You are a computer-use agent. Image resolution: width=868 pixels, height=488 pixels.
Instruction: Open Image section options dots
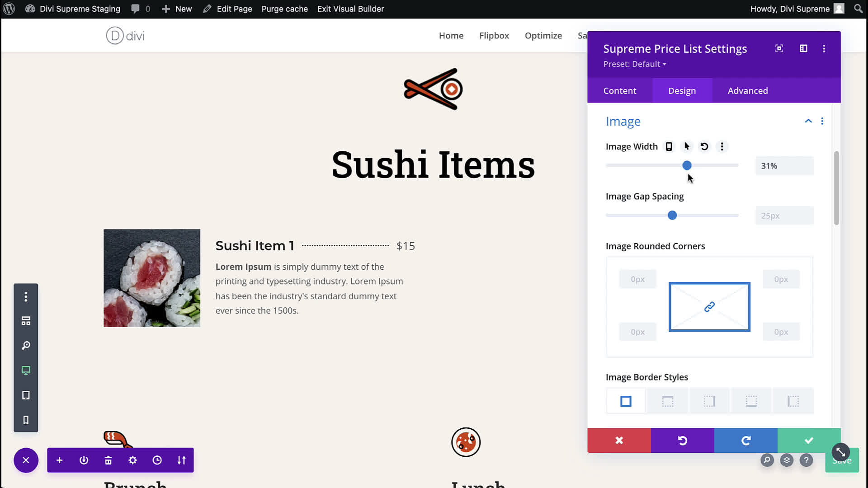coord(822,121)
